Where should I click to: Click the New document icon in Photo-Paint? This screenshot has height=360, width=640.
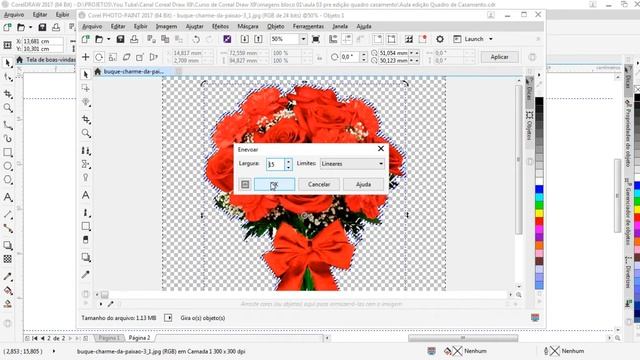click(x=85, y=39)
